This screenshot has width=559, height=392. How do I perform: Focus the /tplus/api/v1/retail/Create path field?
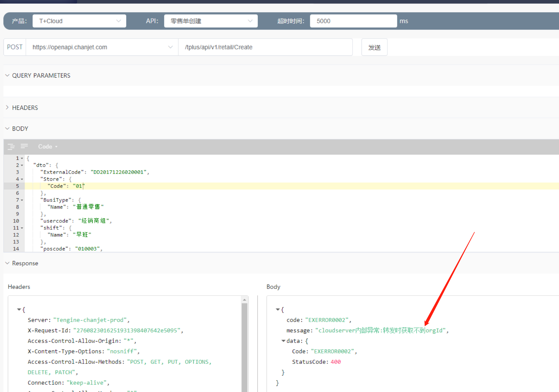coord(265,47)
